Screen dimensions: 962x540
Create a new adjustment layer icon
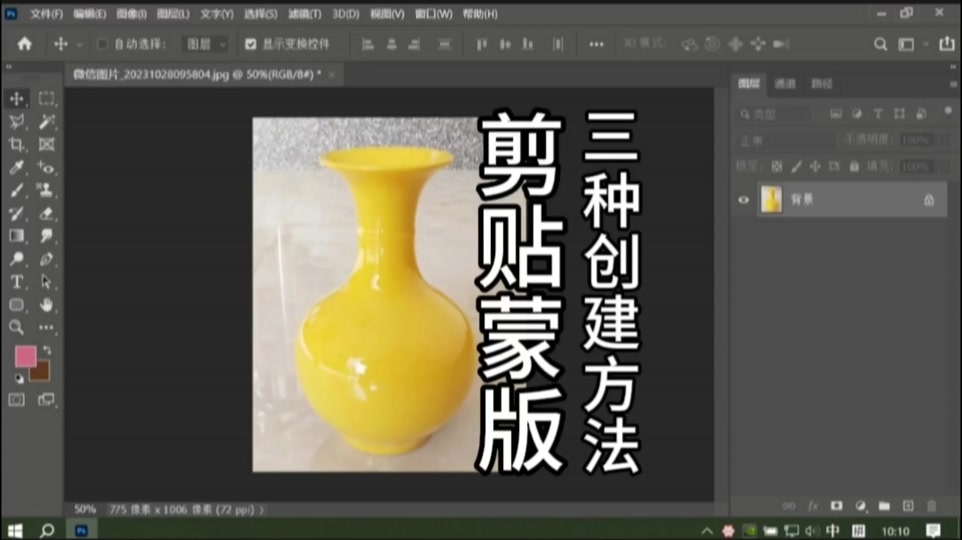(860, 506)
